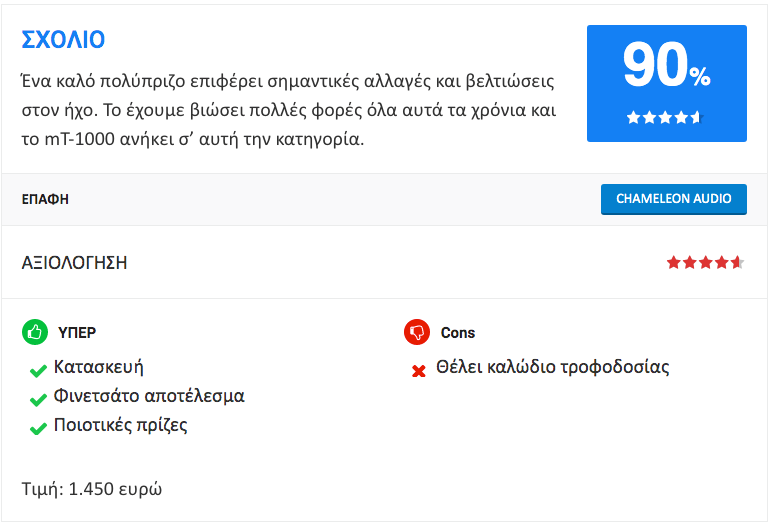Click the white stars under the 90% score
This screenshot has width=770, height=525.
click(x=665, y=117)
